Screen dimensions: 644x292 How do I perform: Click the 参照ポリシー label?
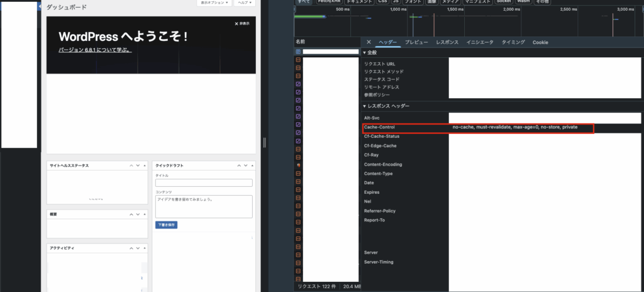click(x=377, y=95)
